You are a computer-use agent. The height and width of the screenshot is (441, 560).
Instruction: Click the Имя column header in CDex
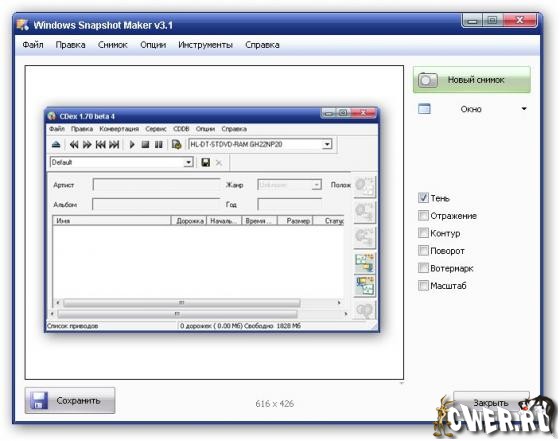pos(112,221)
